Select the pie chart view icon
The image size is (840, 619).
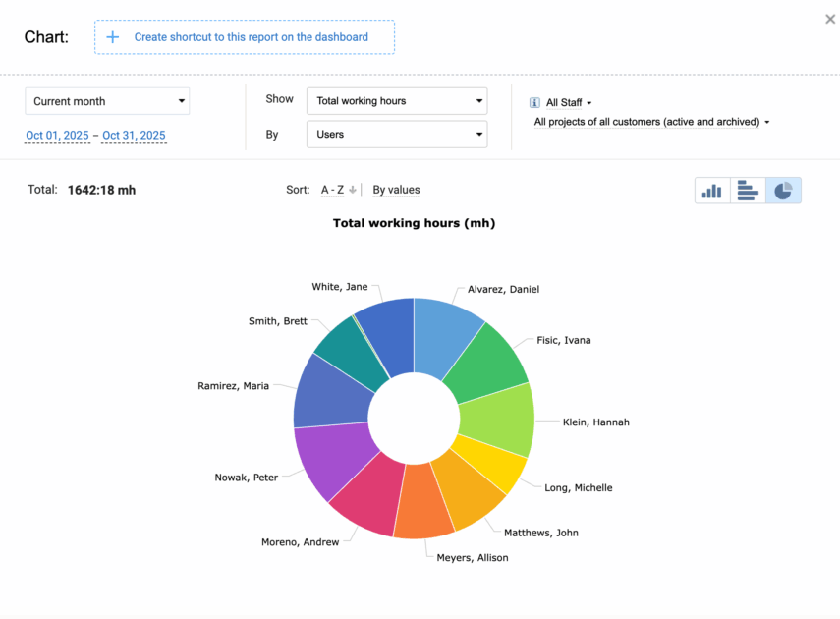click(783, 191)
